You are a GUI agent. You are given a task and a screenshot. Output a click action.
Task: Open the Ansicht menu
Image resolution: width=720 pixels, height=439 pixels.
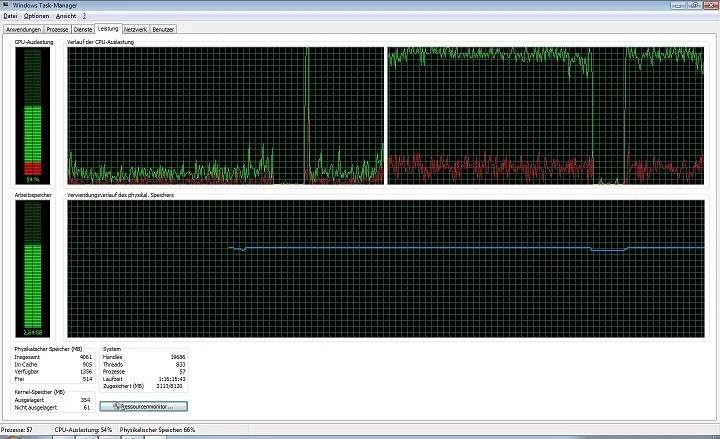[x=66, y=16]
